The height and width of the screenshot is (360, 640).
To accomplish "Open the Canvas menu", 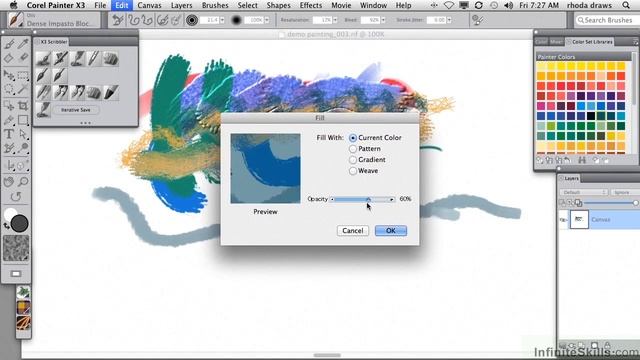I will [x=149, y=5].
